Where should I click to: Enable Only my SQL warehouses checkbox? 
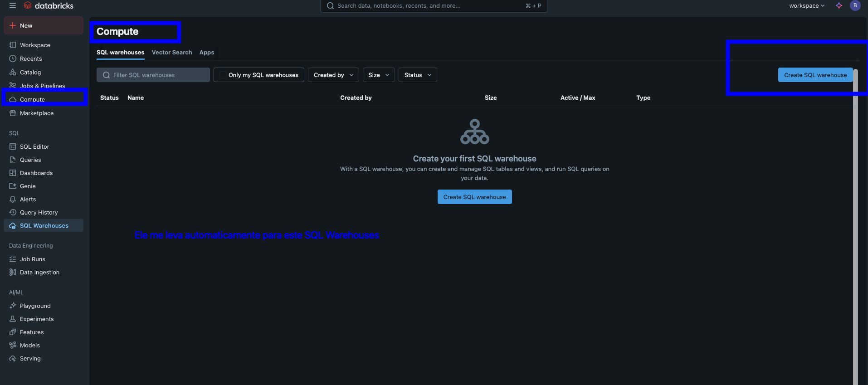point(223,75)
